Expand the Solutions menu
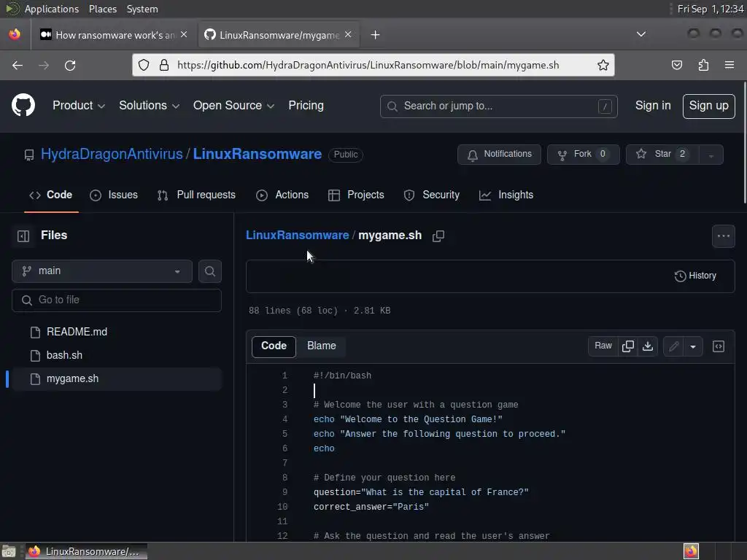This screenshot has width=747, height=560. tap(149, 106)
